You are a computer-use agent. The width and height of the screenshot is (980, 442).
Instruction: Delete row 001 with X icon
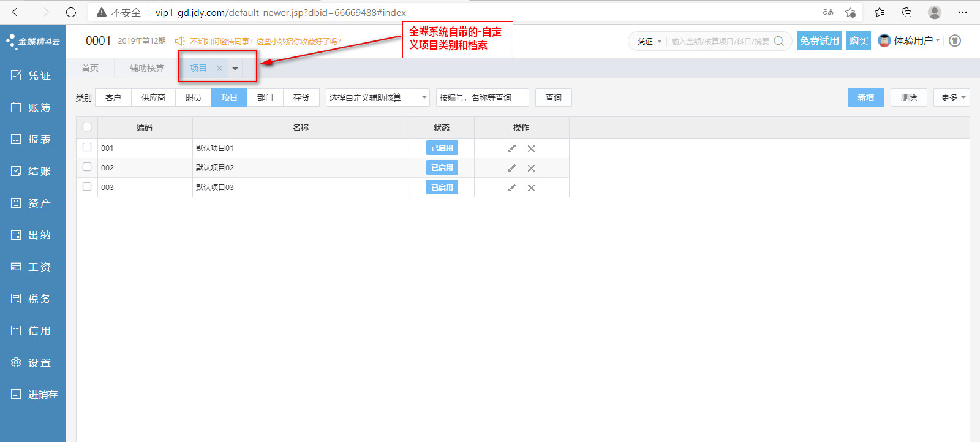[x=531, y=148]
